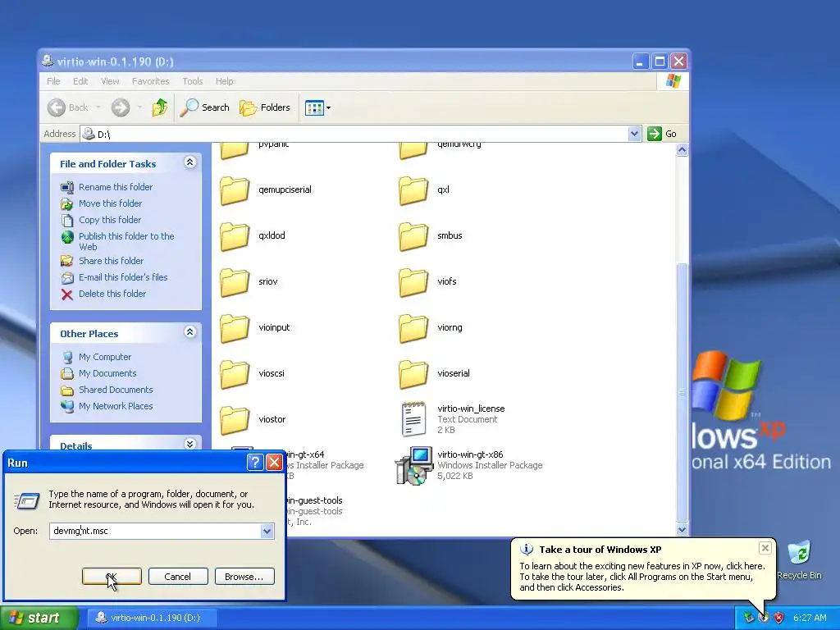This screenshot has width=840, height=630.
Task: Select the virtio-win-gt-x86 installer icon
Action: point(413,465)
